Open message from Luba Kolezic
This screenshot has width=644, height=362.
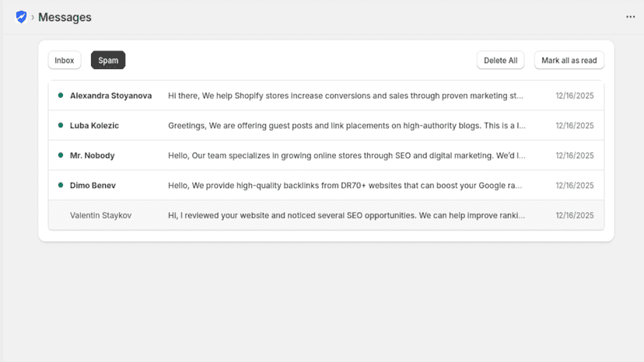pos(326,126)
